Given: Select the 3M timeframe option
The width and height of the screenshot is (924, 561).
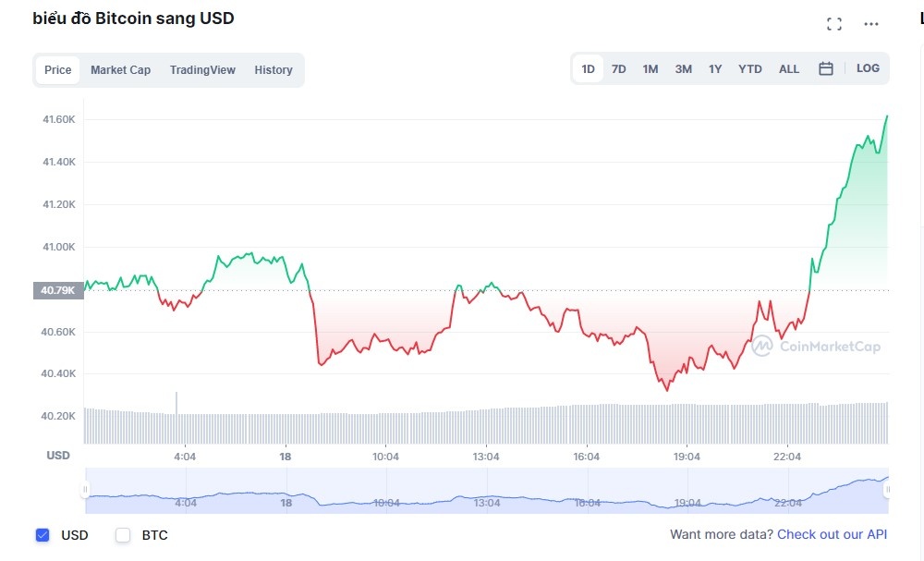Looking at the screenshot, I should point(682,67).
